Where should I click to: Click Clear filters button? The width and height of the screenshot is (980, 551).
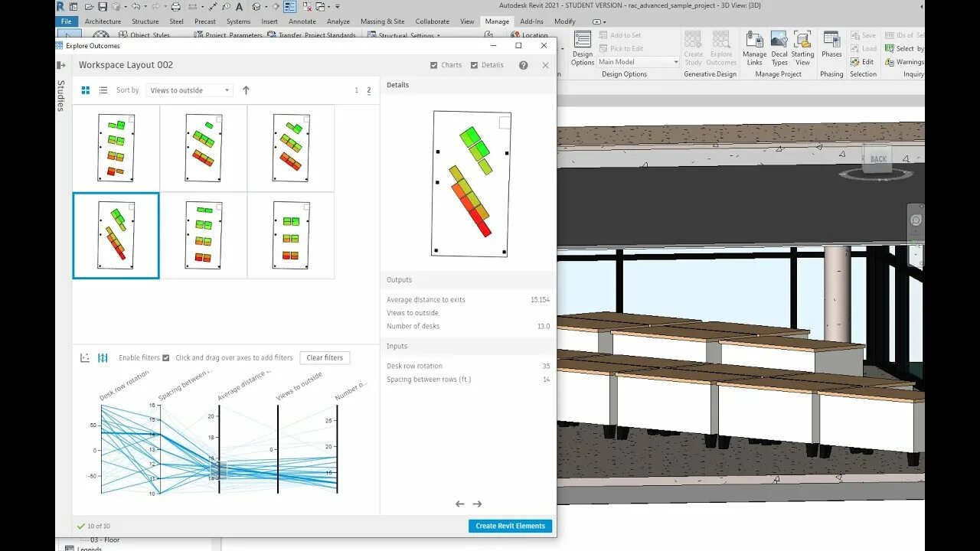click(325, 357)
